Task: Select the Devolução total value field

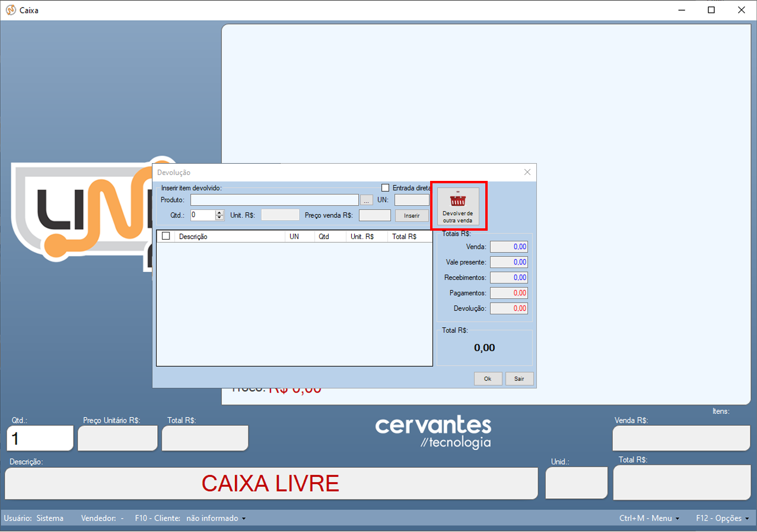Action: pos(509,308)
